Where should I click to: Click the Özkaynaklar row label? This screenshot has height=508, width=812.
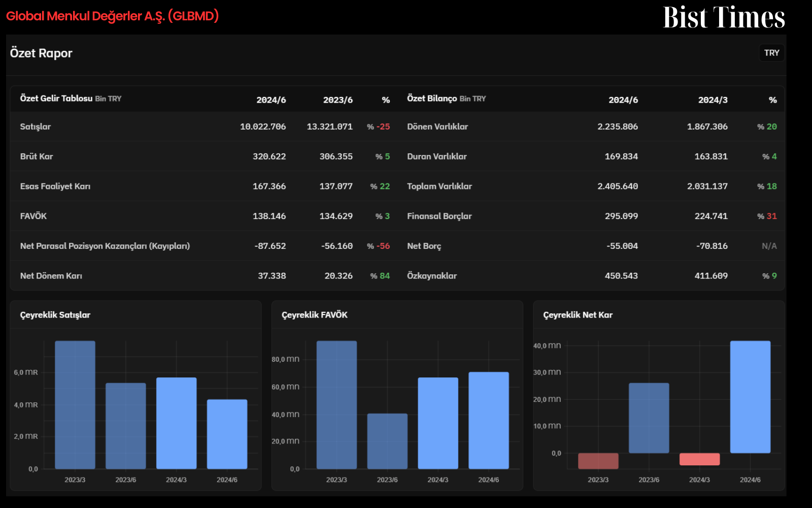[432, 276]
